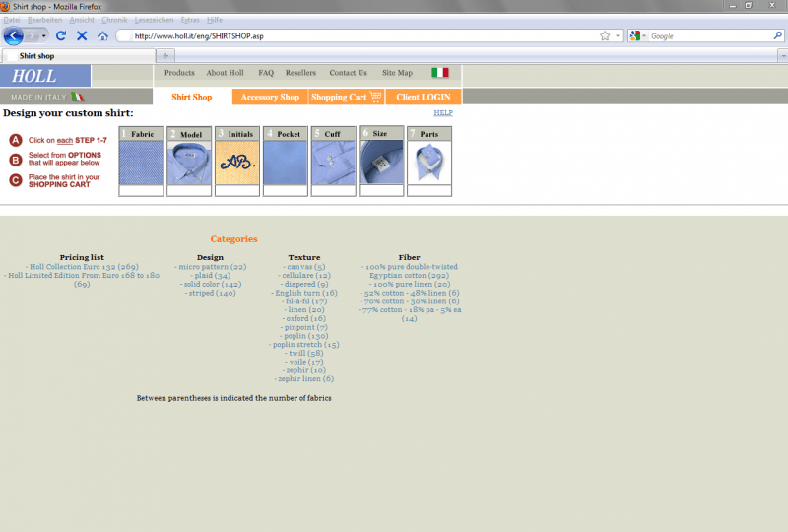788x532 pixels.
Task: Switch to the Accessory Shop tab
Action: [270, 97]
